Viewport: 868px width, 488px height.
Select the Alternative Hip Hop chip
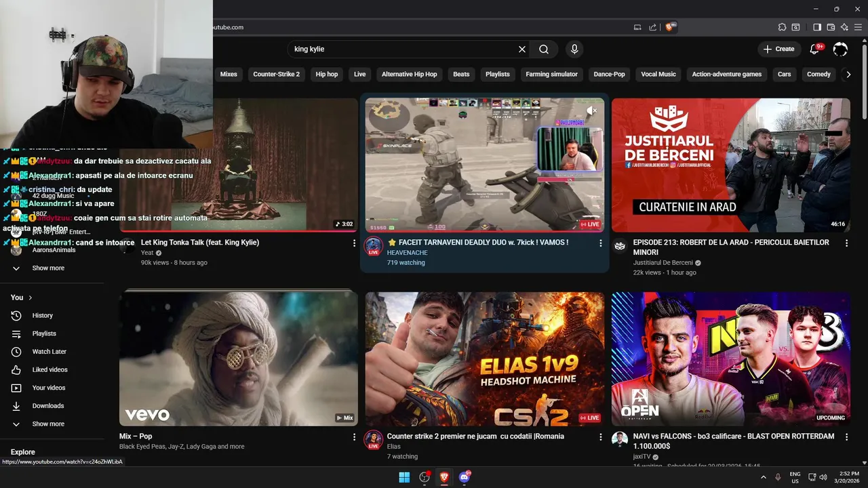(410, 75)
